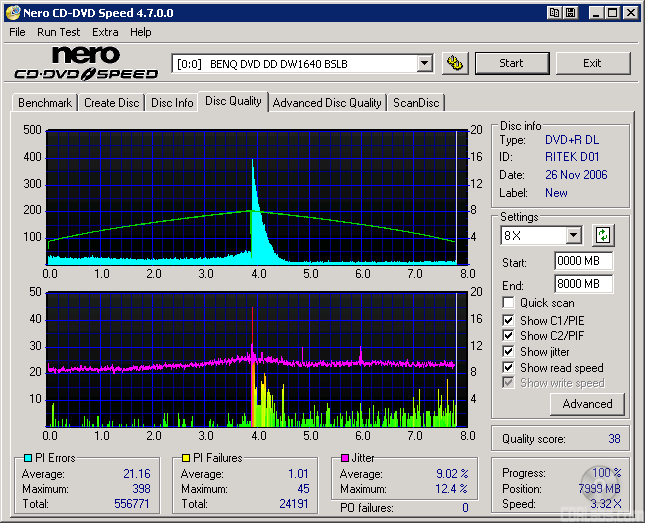Uncheck Show C1/PIE checkbox
This screenshot has width=645, height=523.
[x=509, y=320]
